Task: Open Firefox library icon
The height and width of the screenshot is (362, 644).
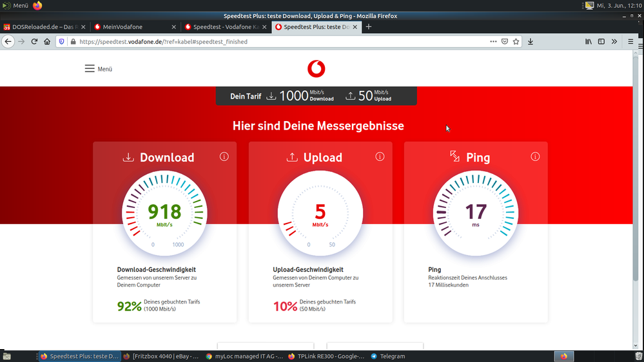Action: 589,41
